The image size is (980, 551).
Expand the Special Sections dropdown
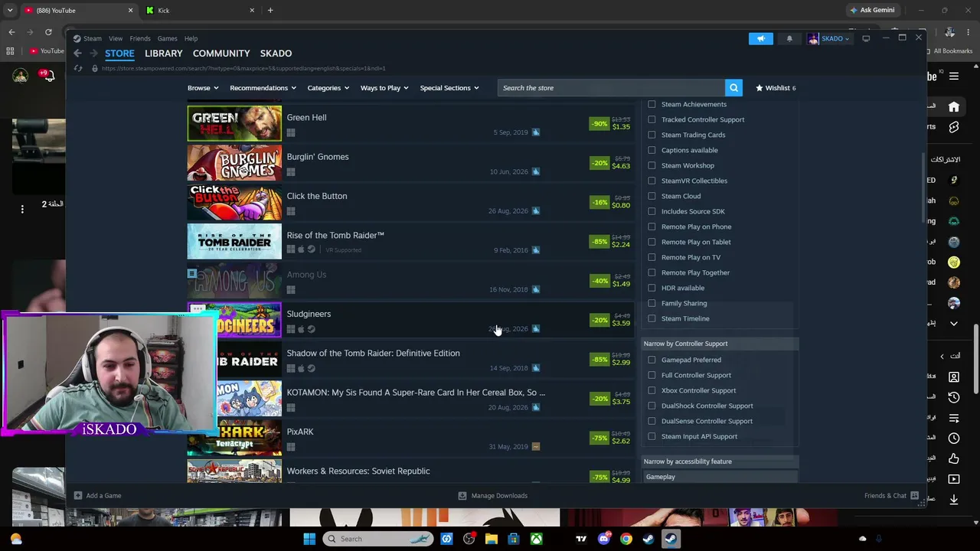(449, 88)
